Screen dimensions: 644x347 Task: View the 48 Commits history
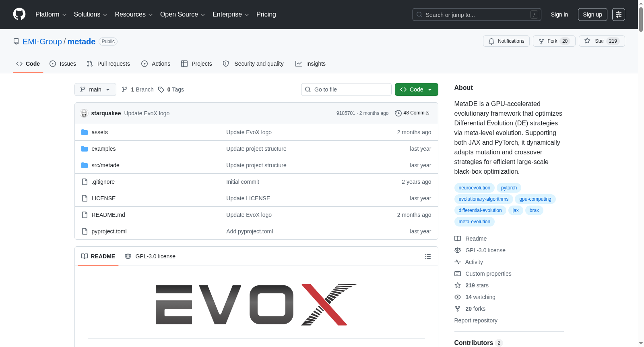tap(412, 113)
